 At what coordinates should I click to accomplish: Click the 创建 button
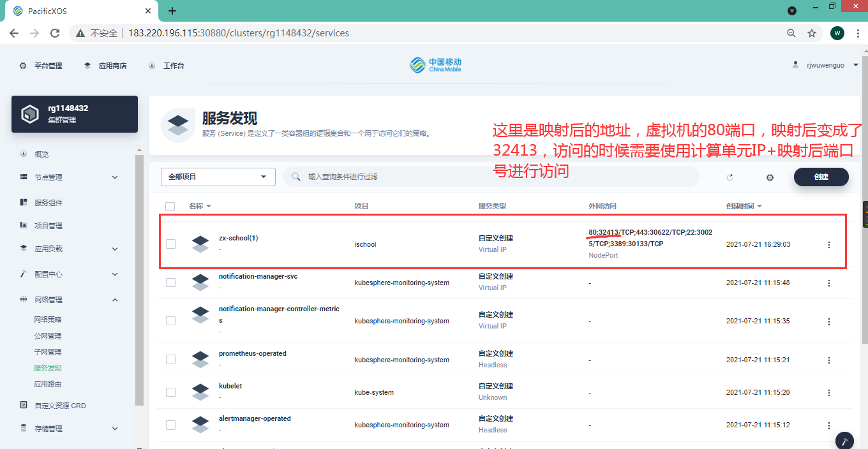[x=821, y=177]
